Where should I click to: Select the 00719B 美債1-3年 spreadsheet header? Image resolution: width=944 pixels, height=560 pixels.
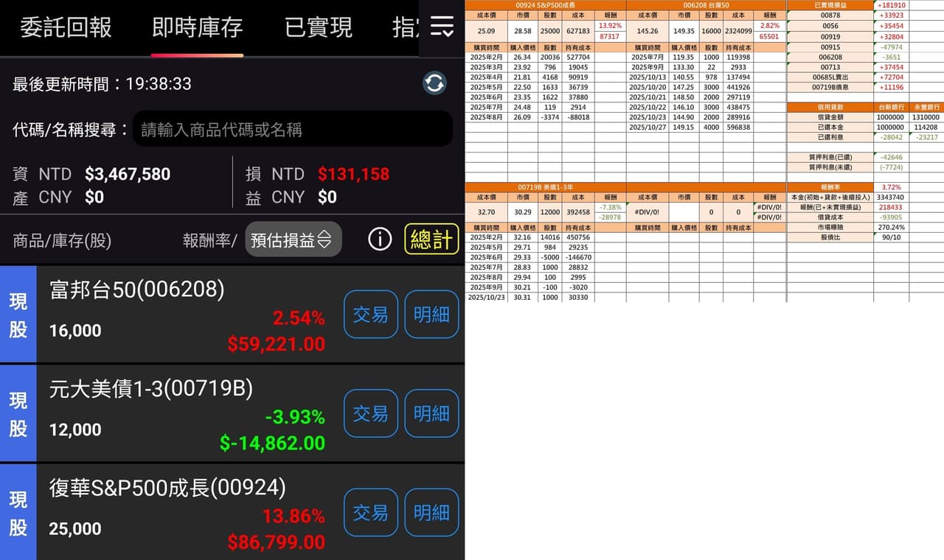click(x=546, y=187)
